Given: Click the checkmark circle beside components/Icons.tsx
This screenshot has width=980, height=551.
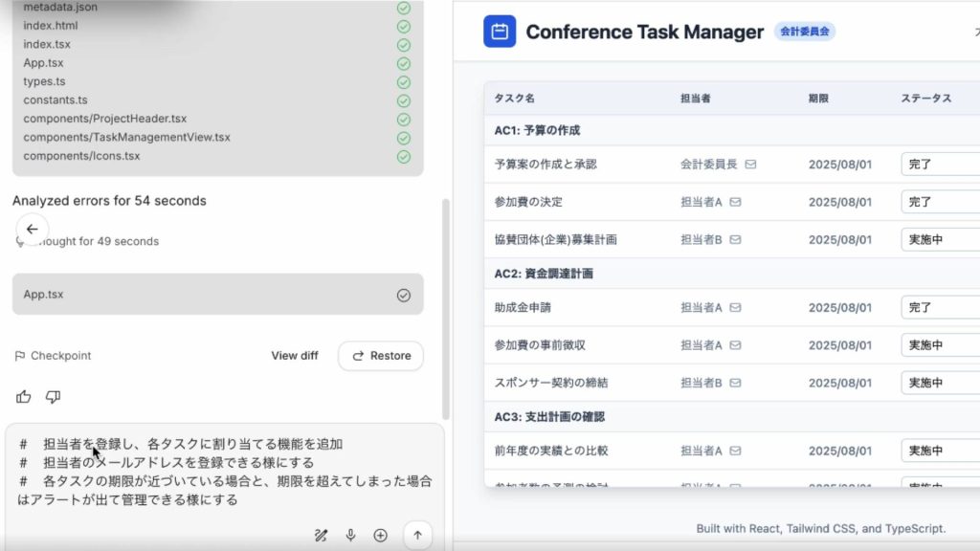Looking at the screenshot, I should 403,156.
